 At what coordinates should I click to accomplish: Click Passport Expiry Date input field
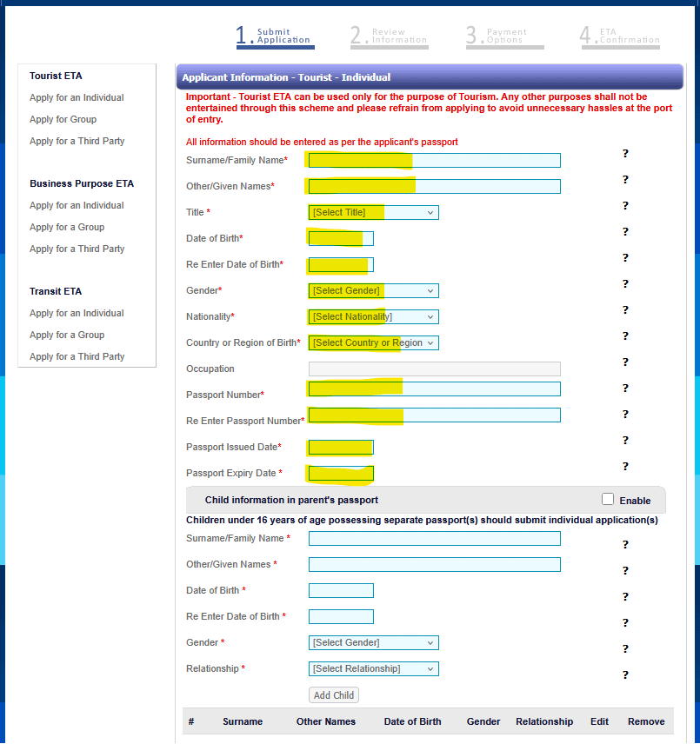(x=341, y=474)
